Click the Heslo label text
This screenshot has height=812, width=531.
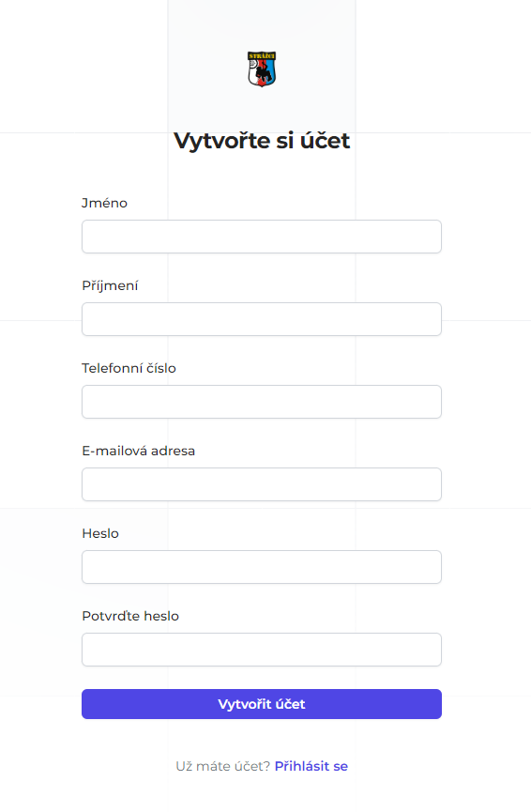(x=100, y=533)
